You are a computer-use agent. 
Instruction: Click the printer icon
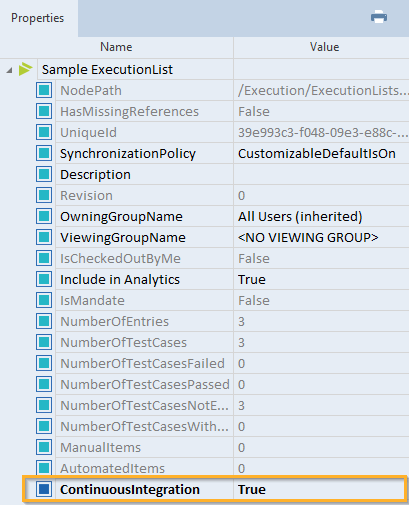[379, 17]
